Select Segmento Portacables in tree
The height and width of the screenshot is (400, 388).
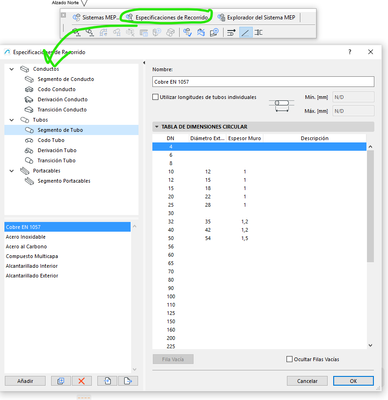[x=64, y=181]
